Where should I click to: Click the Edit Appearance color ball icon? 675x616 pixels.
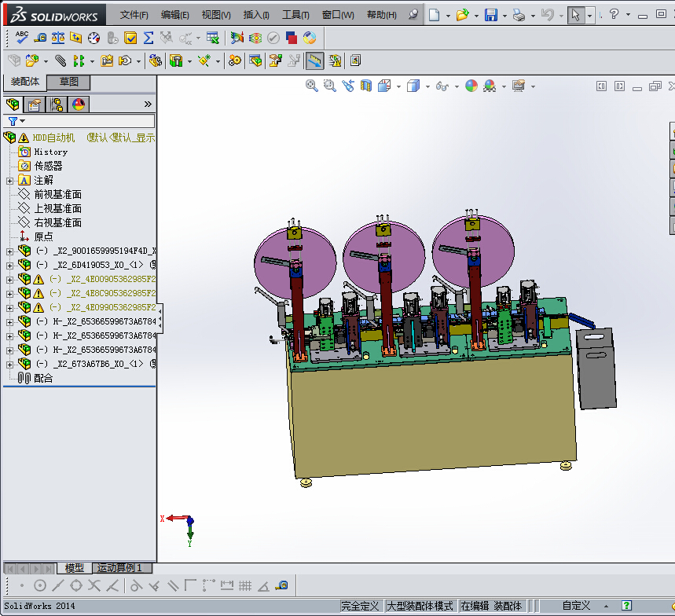(x=471, y=86)
